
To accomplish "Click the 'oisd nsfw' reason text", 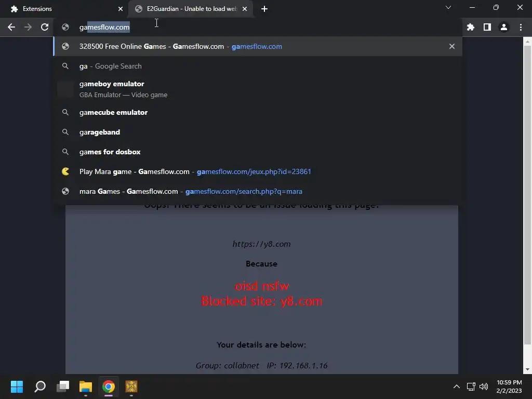I will (262, 286).
